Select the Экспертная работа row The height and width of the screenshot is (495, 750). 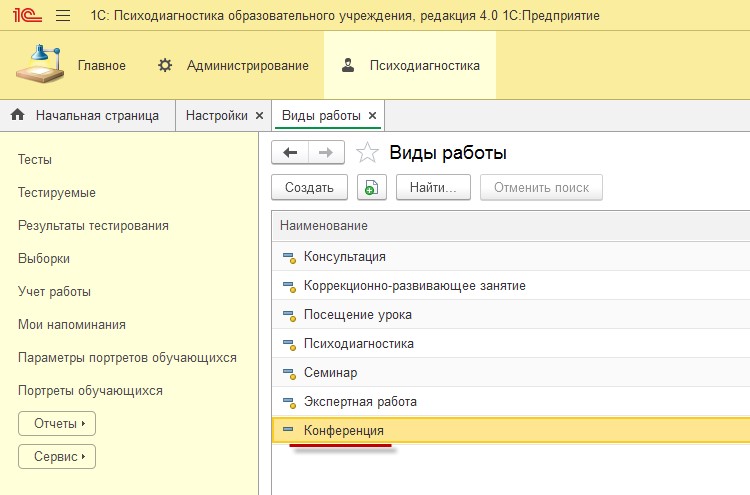[511, 402]
